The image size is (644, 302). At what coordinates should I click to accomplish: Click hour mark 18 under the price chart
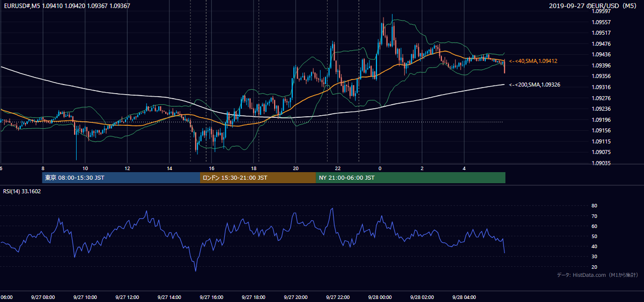254,168
